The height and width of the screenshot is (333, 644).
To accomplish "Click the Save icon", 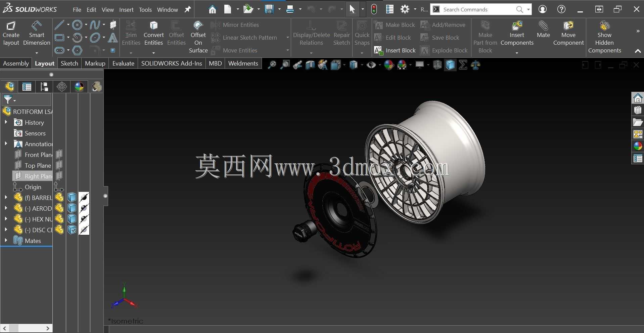I will pos(269,9).
